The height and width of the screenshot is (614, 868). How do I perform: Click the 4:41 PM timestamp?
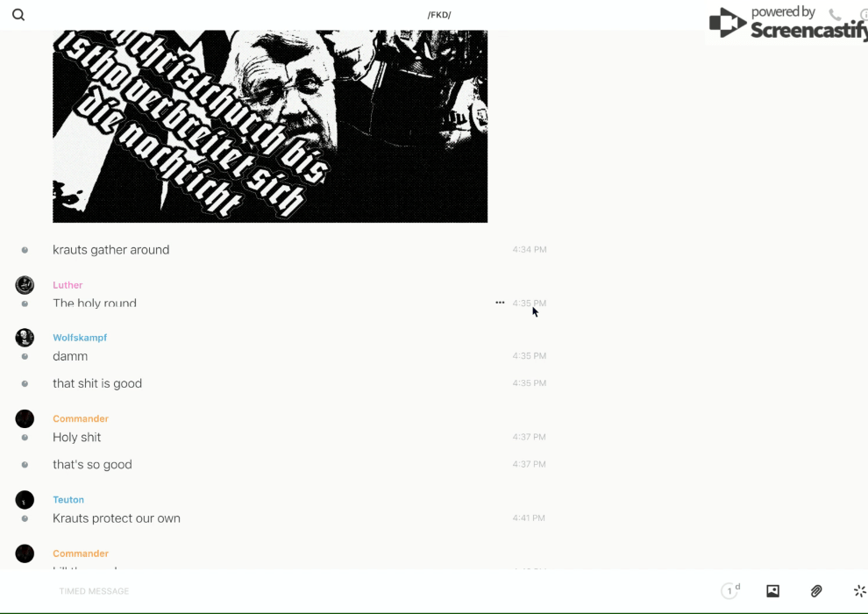click(x=529, y=518)
